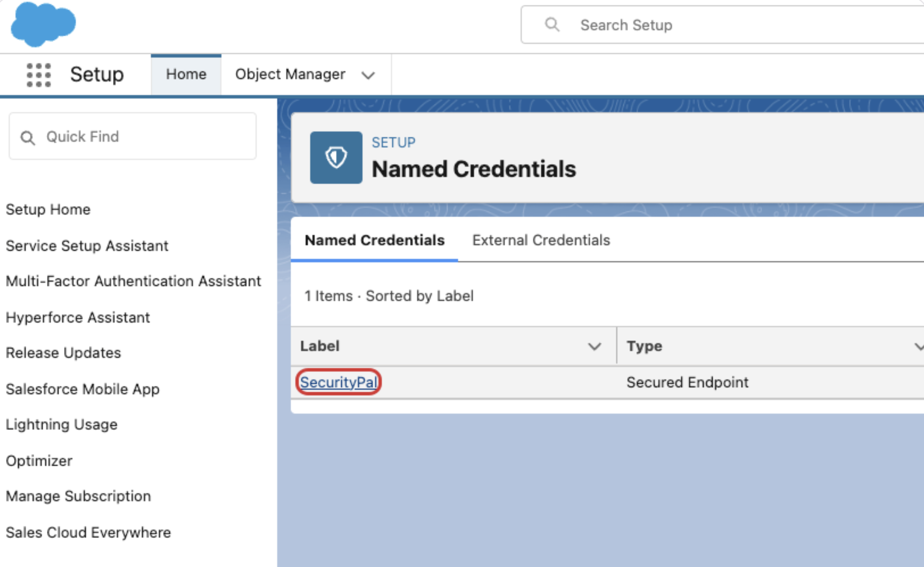The width and height of the screenshot is (924, 567).
Task: Click the Salesforce cloud logo
Action: click(43, 24)
